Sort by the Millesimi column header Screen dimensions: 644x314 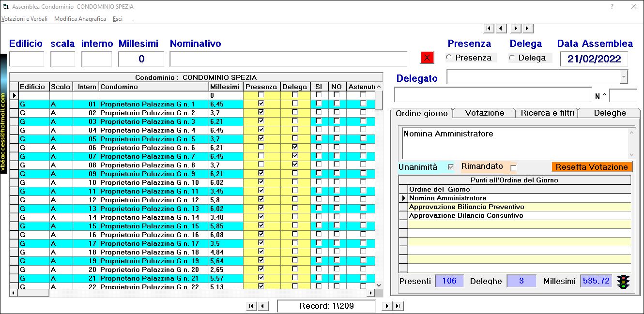point(225,87)
